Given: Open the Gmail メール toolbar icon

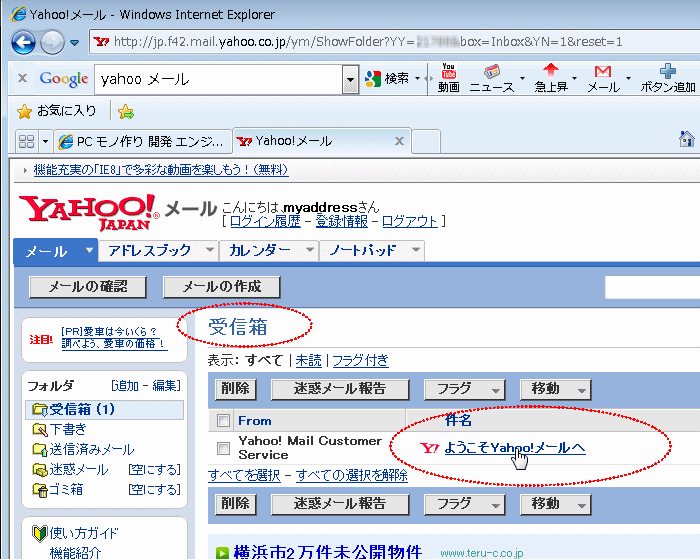Looking at the screenshot, I should click(x=602, y=72).
